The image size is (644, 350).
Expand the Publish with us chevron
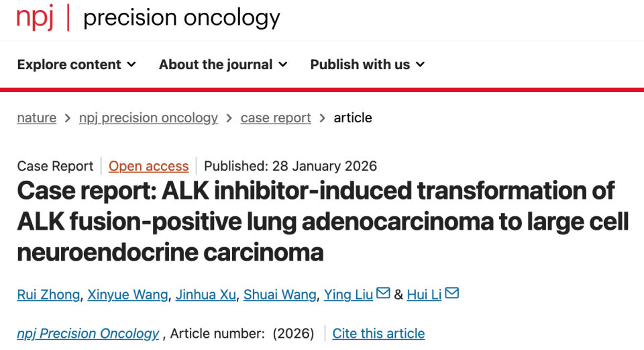[x=421, y=64]
